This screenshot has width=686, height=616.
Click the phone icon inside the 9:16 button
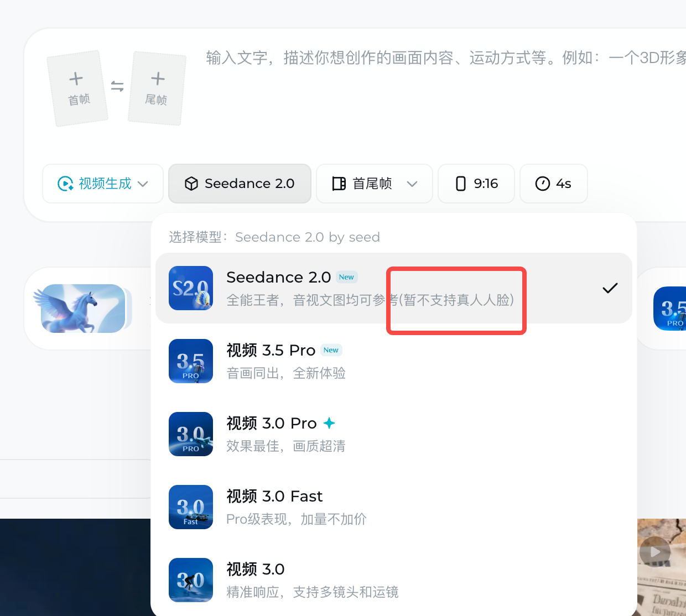tap(461, 183)
